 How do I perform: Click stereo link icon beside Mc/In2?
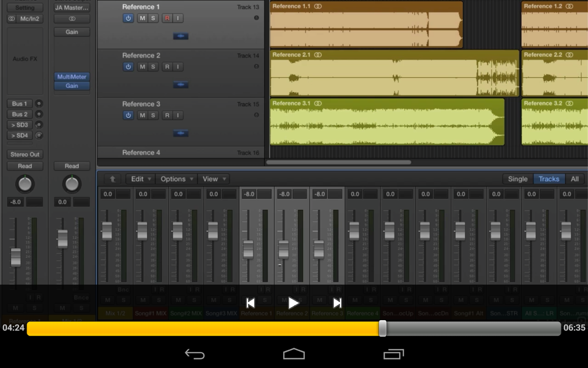coord(12,19)
